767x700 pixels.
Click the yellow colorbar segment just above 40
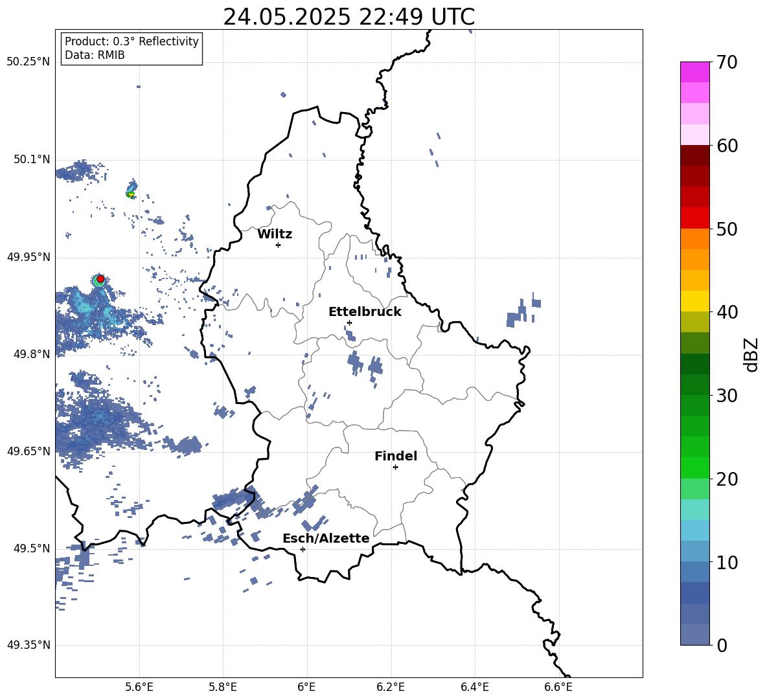click(x=694, y=301)
